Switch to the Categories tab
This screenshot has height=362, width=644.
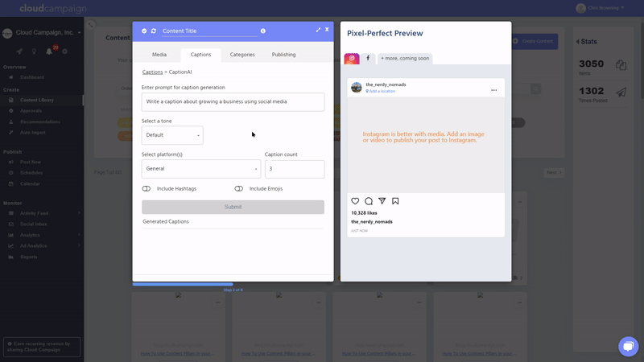[x=242, y=55]
